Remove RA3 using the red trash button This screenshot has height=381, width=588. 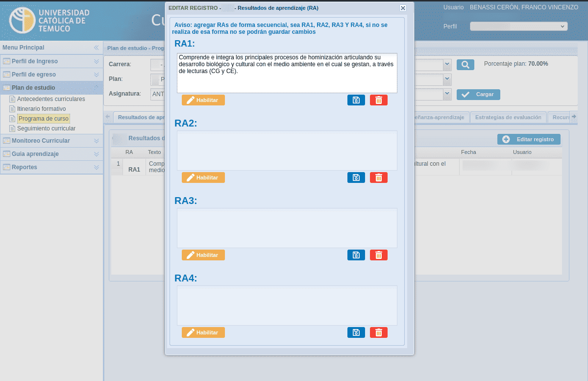click(378, 255)
